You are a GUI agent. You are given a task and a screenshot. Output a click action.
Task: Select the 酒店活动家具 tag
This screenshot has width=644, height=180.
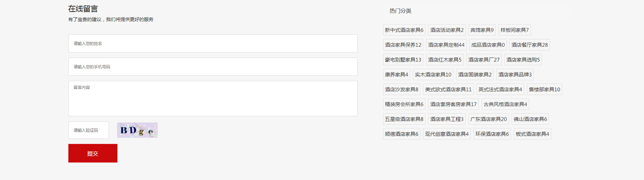(447, 30)
